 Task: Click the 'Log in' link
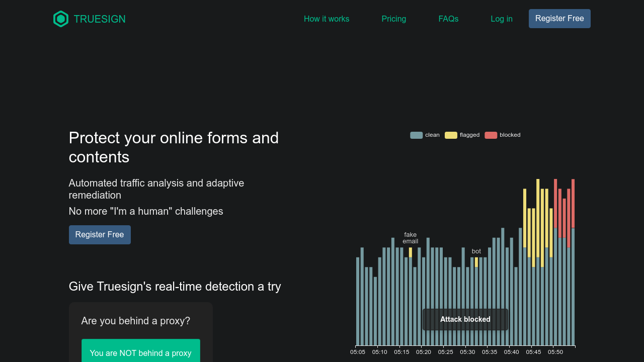[x=501, y=19]
